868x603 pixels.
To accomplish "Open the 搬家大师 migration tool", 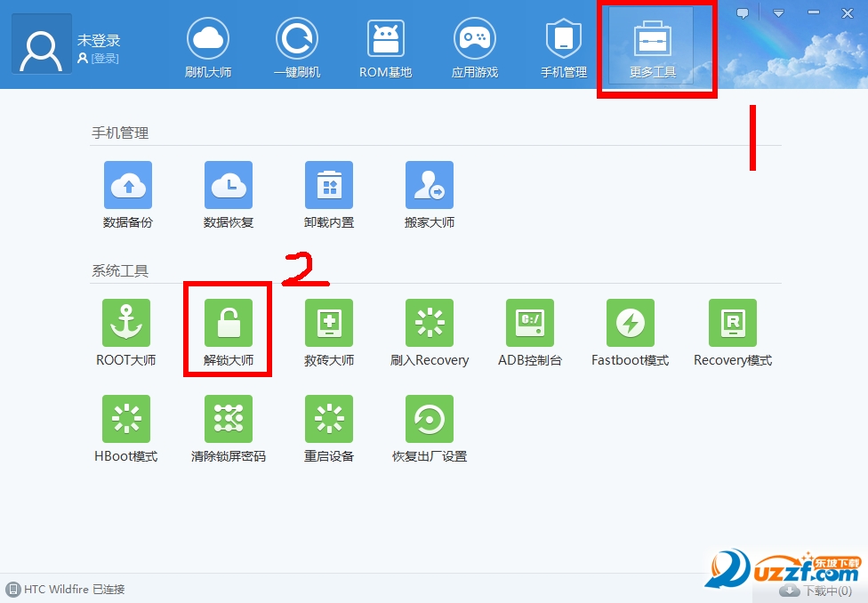I will coord(429,185).
